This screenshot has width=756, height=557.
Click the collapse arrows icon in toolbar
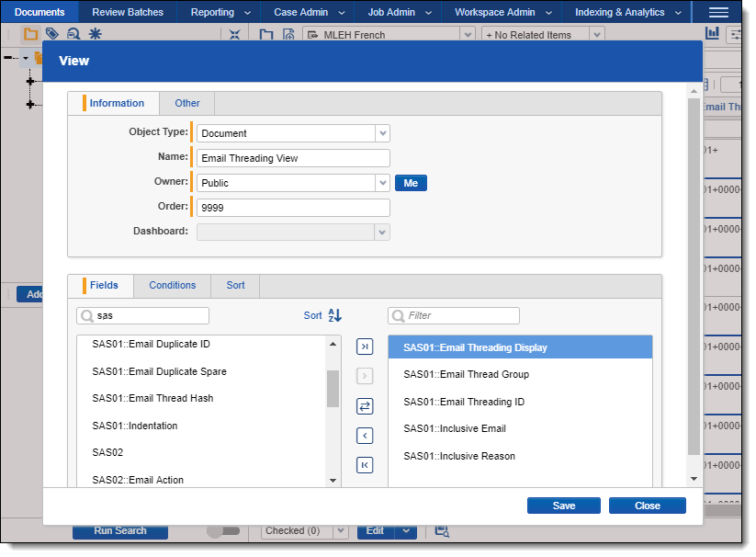point(234,34)
